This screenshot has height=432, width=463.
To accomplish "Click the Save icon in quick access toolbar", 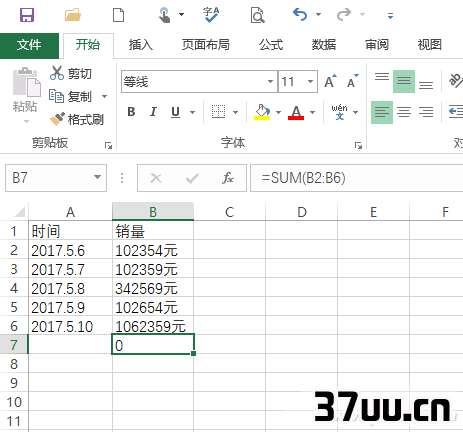I will coord(27,15).
